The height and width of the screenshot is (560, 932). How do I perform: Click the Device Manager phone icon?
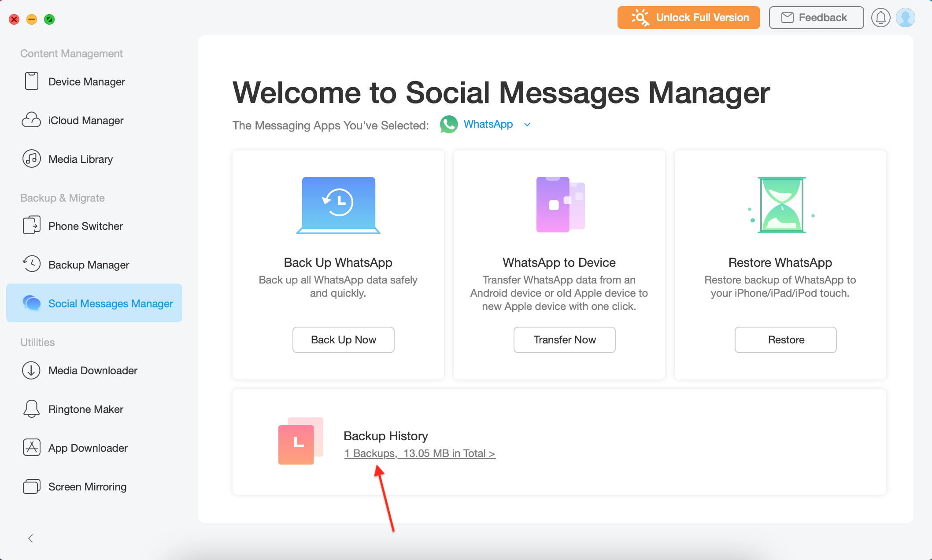pyautogui.click(x=31, y=81)
